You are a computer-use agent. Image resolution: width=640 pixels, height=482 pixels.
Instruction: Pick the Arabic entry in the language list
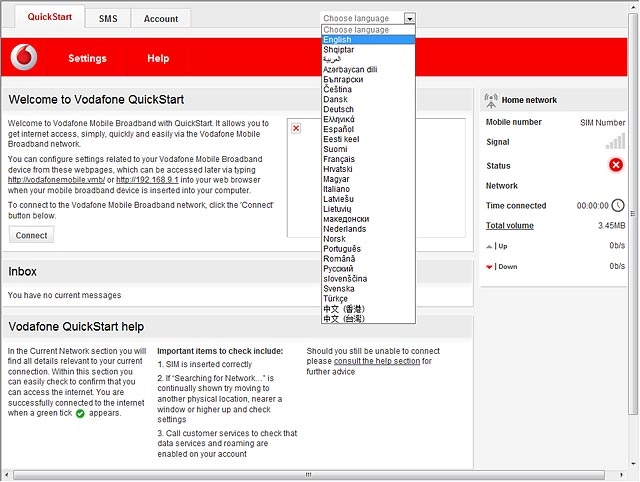pyautogui.click(x=368, y=60)
